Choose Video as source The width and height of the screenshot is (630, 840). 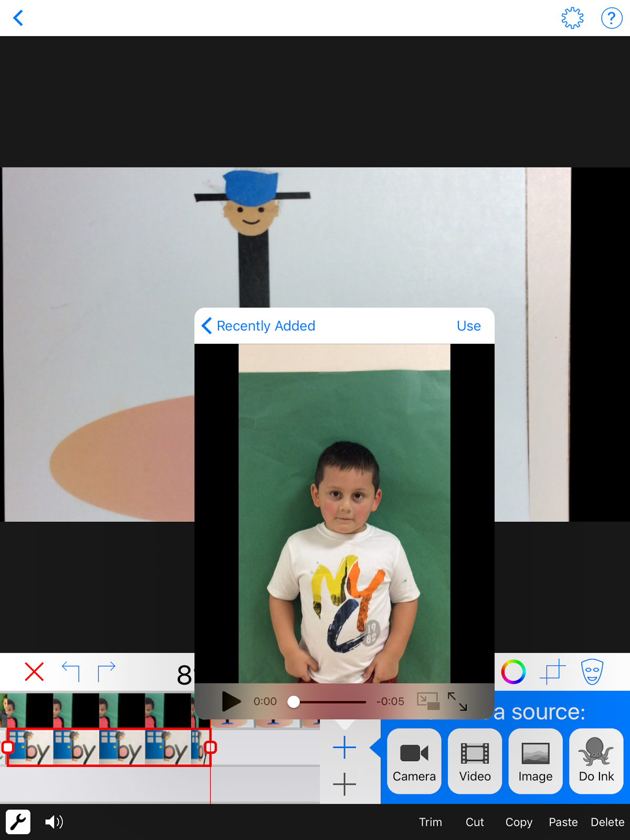click(x=475, y=761)
